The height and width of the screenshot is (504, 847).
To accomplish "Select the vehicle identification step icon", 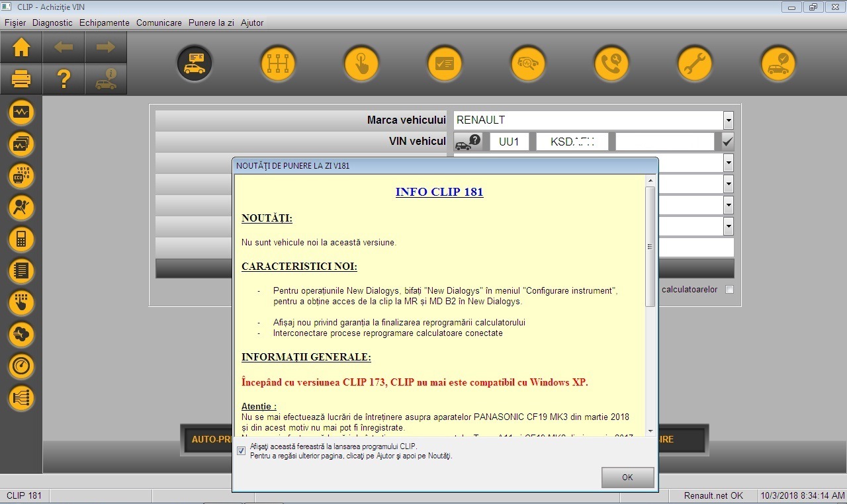I will point(195,63).
